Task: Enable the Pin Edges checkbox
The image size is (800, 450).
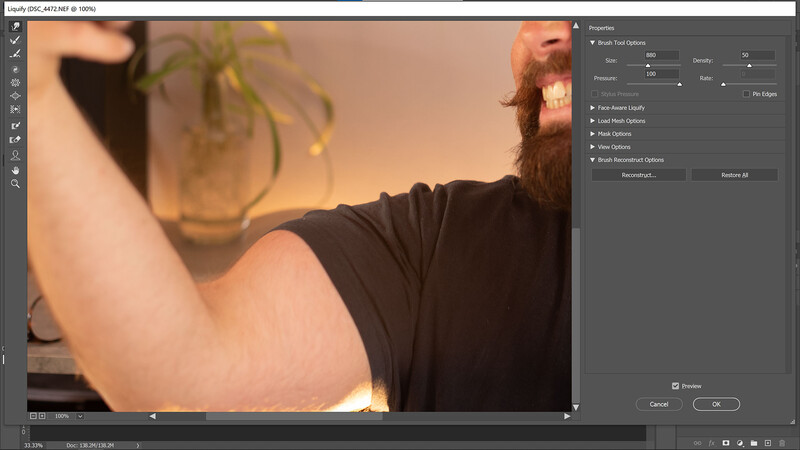Action: click(x=746, y=94)
